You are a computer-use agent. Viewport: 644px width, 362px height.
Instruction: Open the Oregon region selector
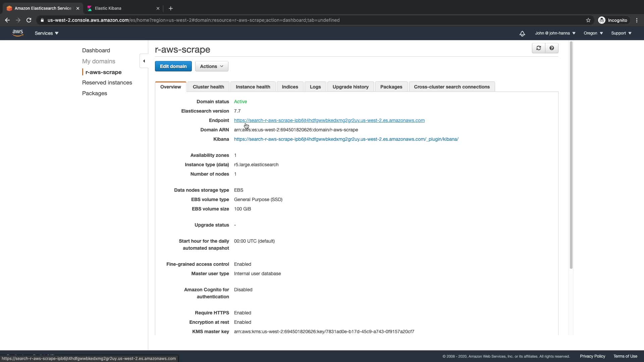coord(593,33)
